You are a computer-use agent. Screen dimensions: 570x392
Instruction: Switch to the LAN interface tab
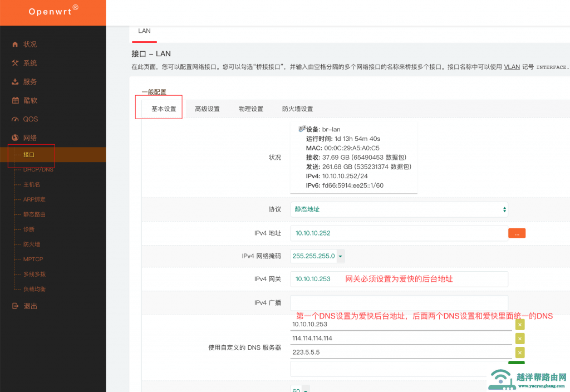[x=144, y=31]
